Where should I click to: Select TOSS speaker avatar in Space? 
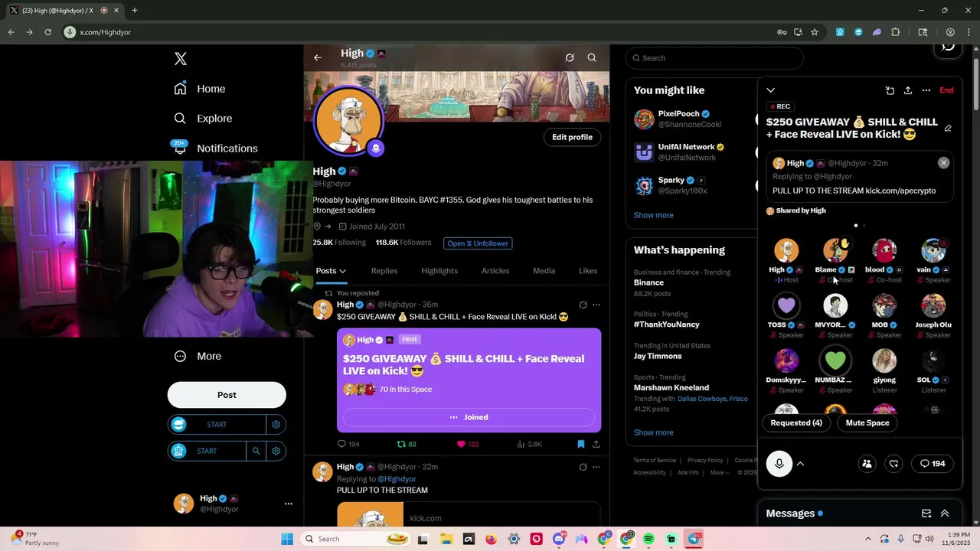pos(786,306)
